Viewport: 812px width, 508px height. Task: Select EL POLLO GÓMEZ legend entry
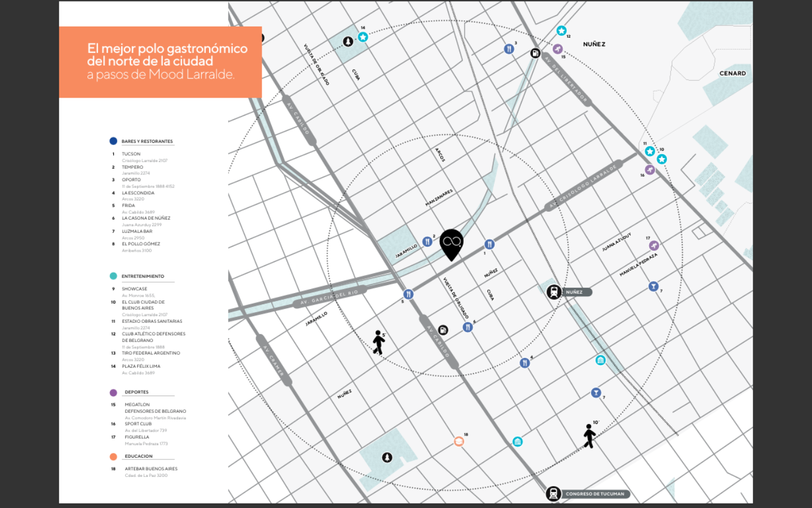point(141,244)
